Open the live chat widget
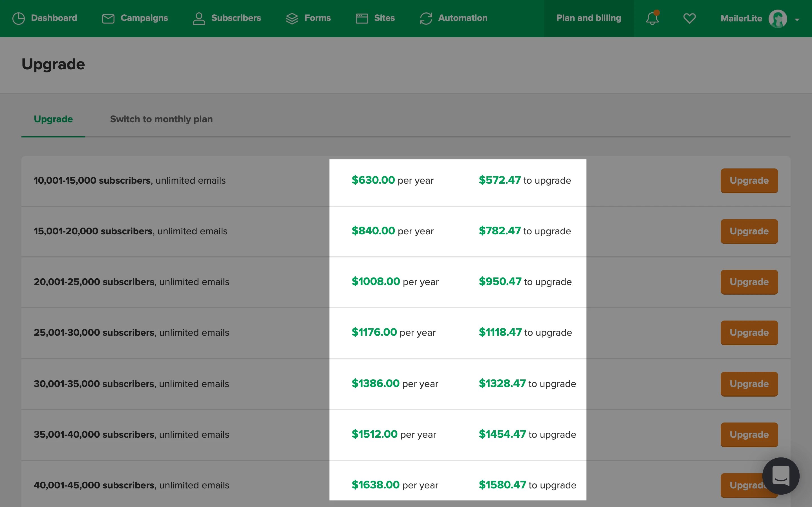This screenshot has width=812, height=507. [780, 475]
